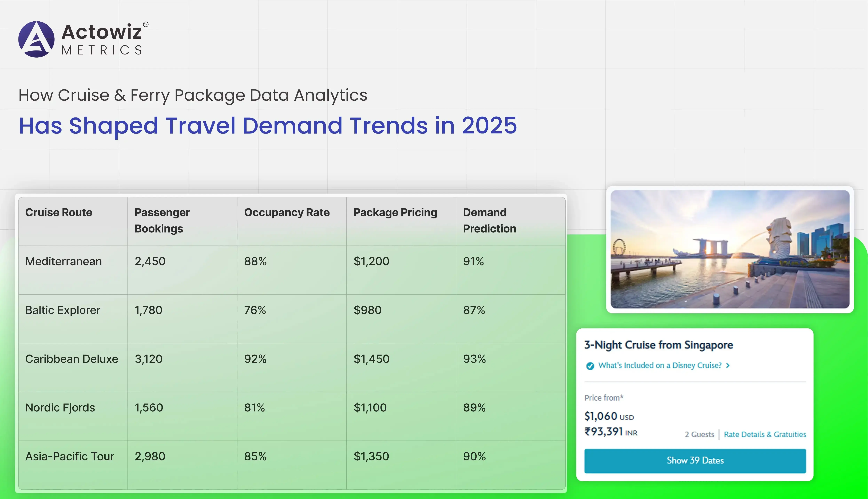Click the 3-Night Cruise from Singapore title
Image resolution: width=868 pixels, height=499 pixels.
(658, 345)
